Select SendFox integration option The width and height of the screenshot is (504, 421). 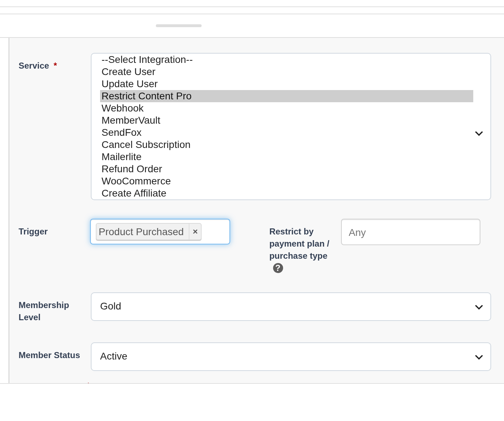(x=287, y=133)
